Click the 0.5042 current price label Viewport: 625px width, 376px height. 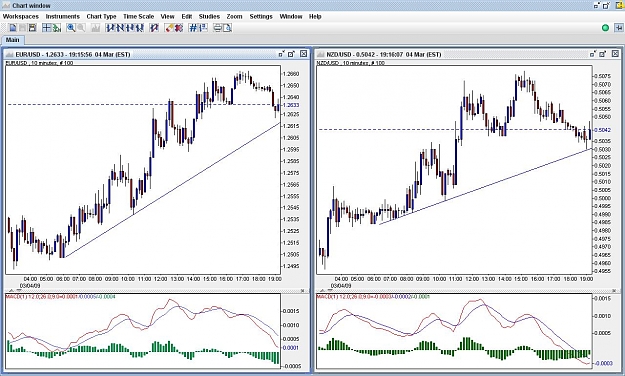tap(602, 130)
